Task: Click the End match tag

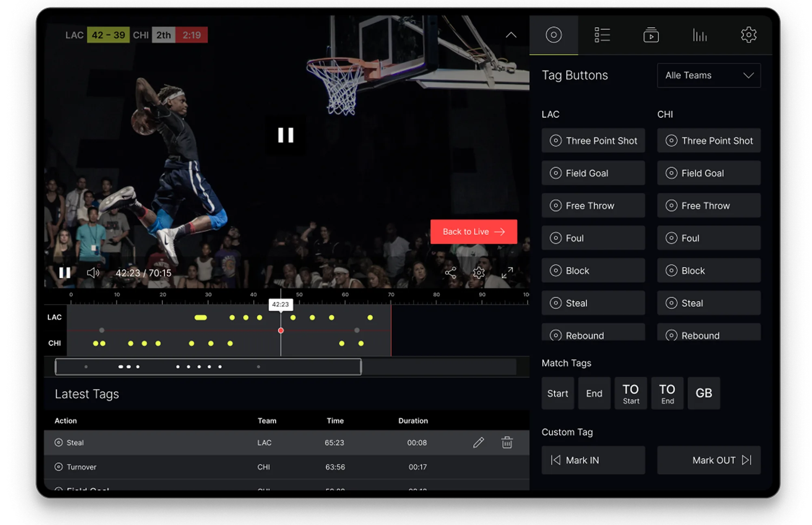Action: (594, 393)
